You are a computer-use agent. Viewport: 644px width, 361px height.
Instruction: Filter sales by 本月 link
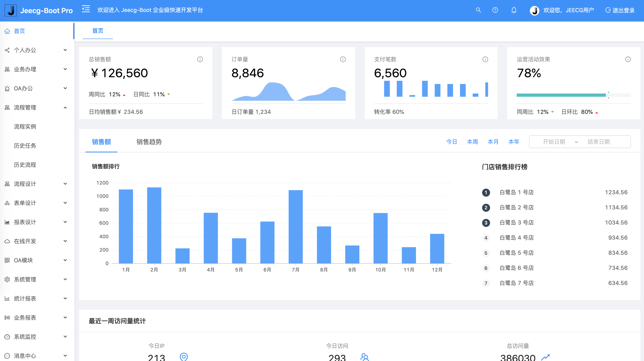tap(493, 142)
